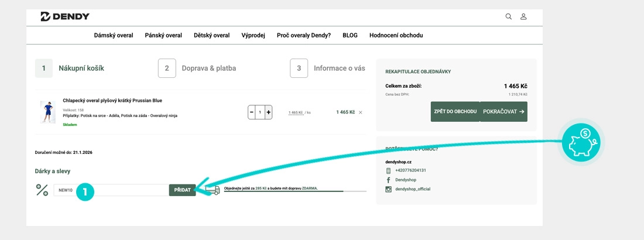The image size is (644, 240).
Task: Go to the Výprodej section
Action: tap(254, 35)
